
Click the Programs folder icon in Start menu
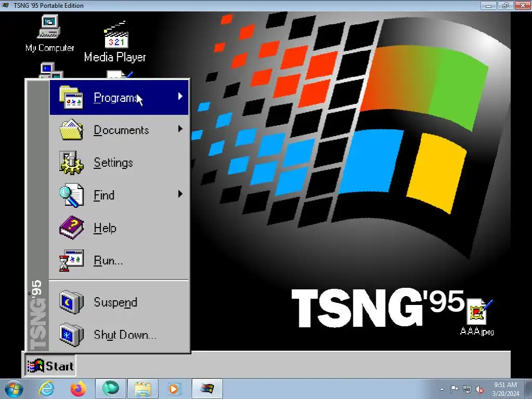(71, 97)
